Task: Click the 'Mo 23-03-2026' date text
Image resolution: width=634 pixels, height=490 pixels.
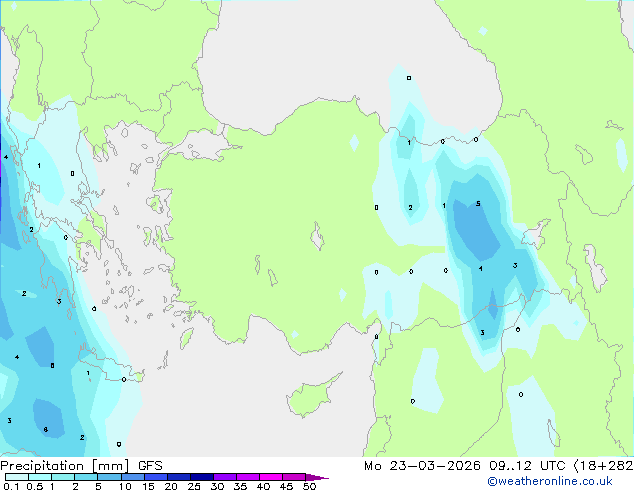Action: coord(422,466)
